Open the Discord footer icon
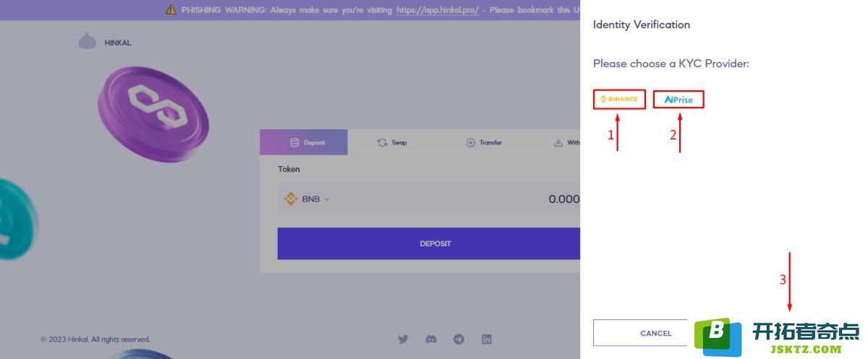Image resolution: width=868 pixels, height=359 pixels. pos(431,339)
